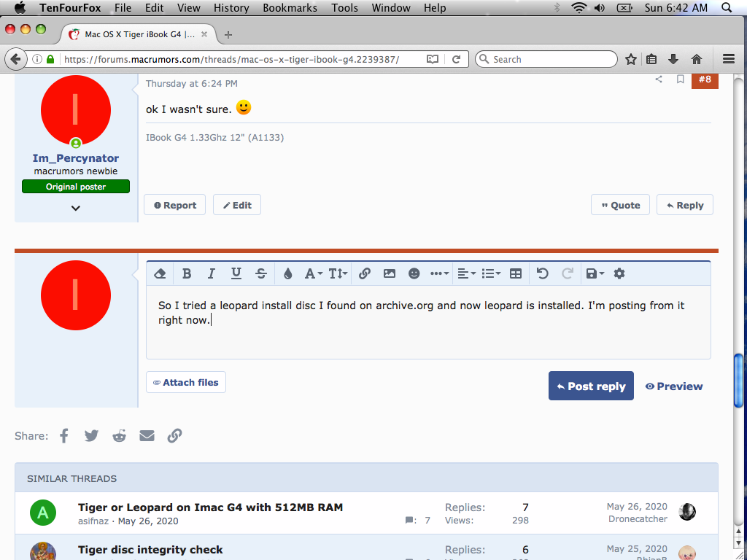Preview the reply

pos(673,386)
